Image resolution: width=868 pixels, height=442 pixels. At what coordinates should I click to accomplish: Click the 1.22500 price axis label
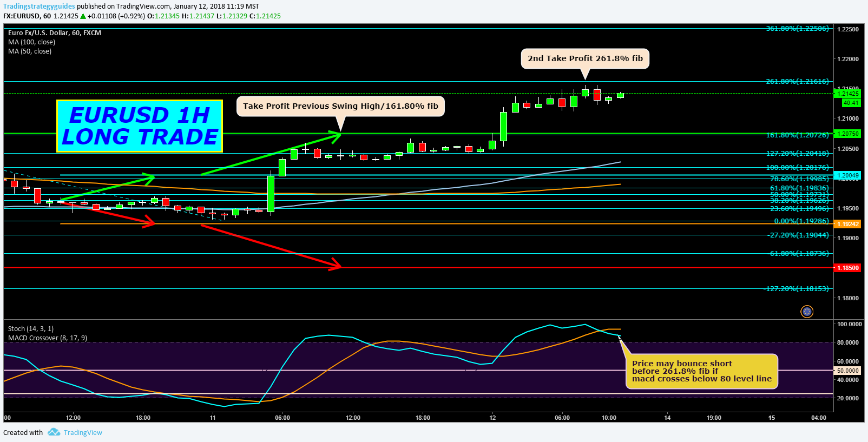coord(848,29)
